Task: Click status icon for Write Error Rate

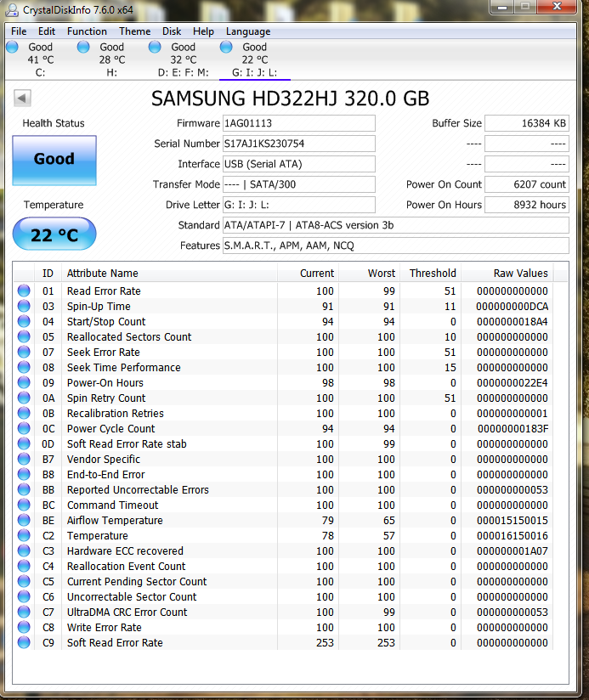Action: pyautogui.click(x=24, y=627)
